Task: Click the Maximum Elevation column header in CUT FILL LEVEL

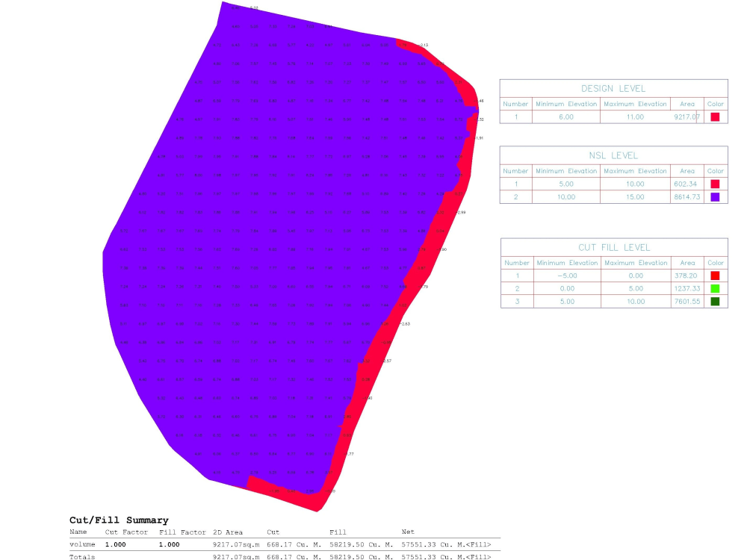Action: coord(635,263)
